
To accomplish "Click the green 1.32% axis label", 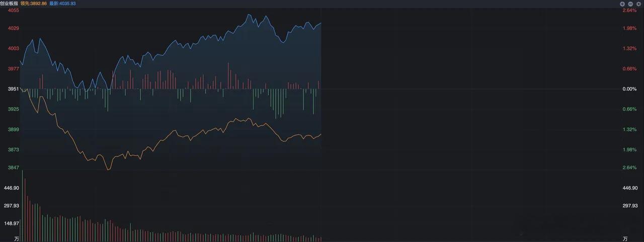I will pyautogui.click(x=629, y=129).
